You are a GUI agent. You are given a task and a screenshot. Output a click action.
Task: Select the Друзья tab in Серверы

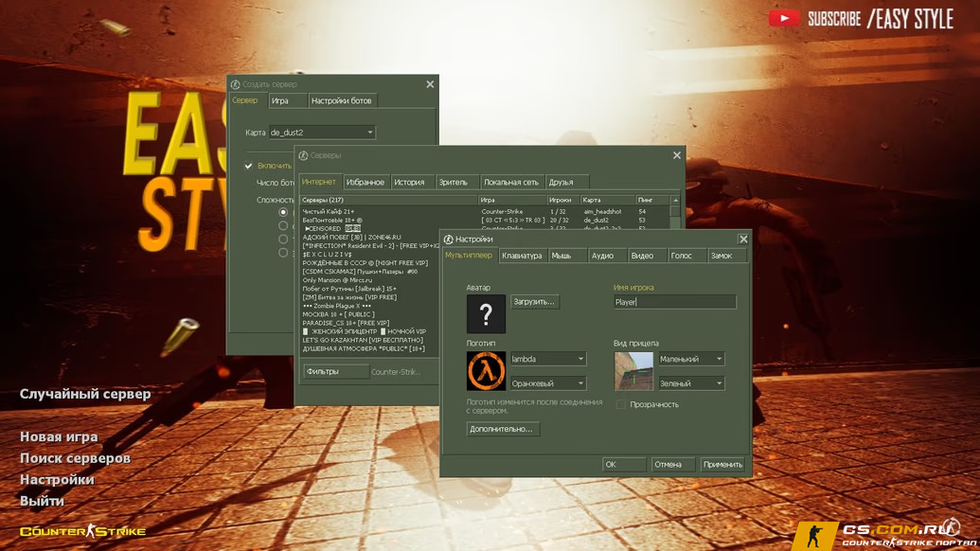pos(566,183)
